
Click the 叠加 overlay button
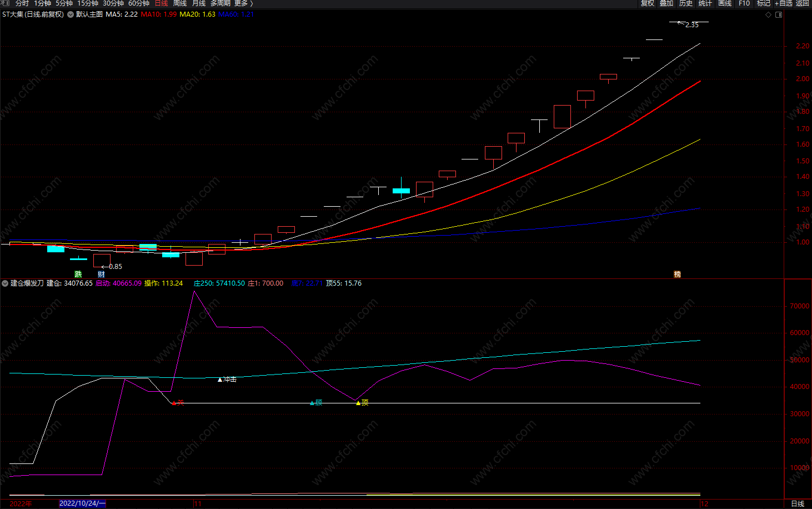pyautogui.click(x=666, y=3)
